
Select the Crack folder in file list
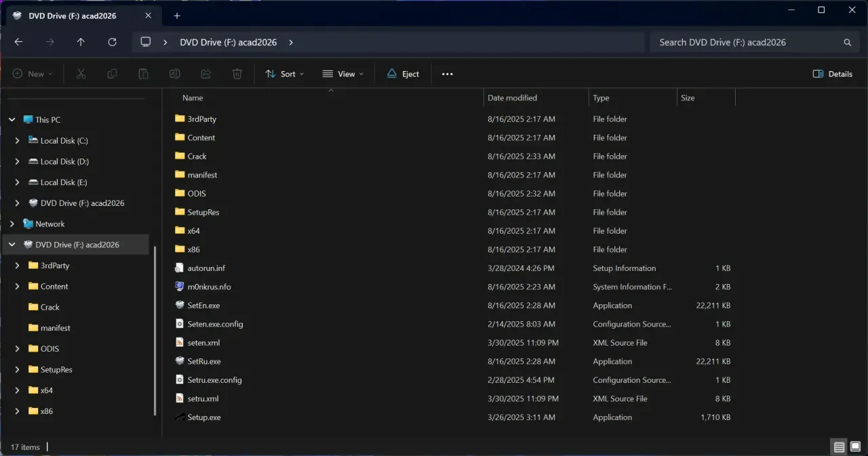tap(197, 157)
